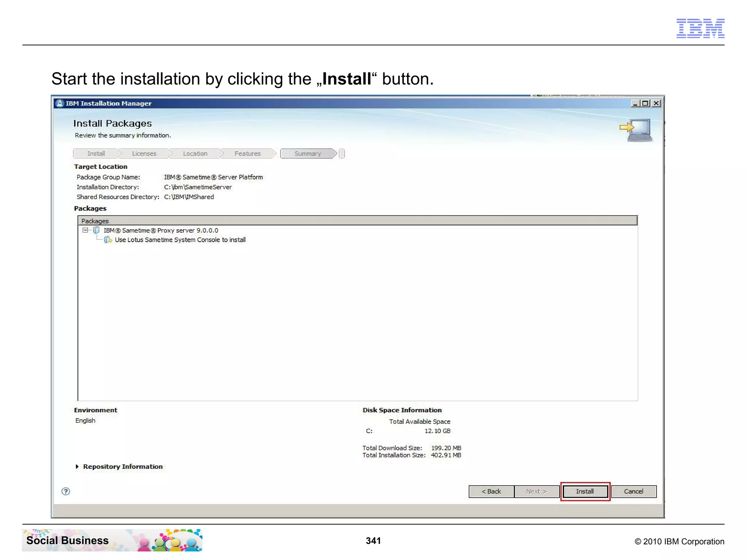Select 'Use Lotus Sametime System Console to install' row
The image size is (747, 560).
(180, 240)
